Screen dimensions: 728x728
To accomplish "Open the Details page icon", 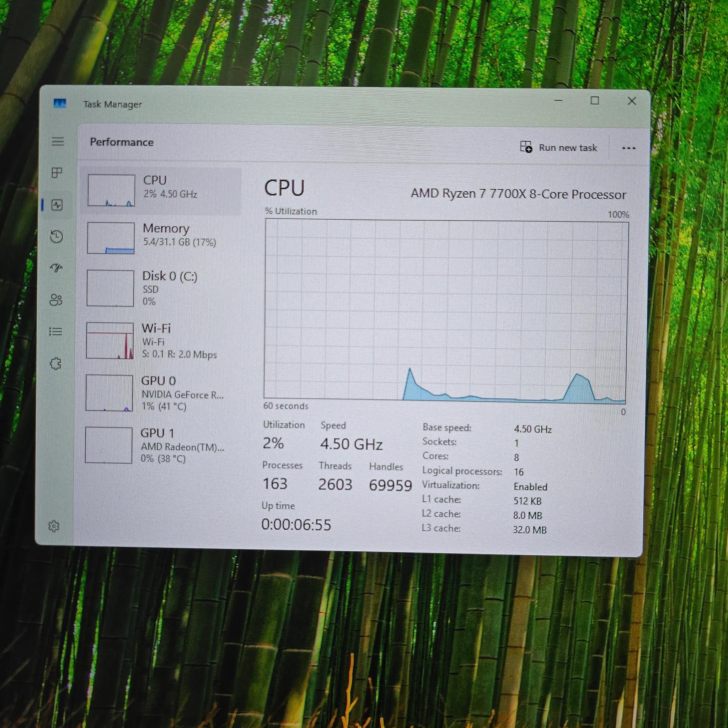I will click(x=55, y=332).
